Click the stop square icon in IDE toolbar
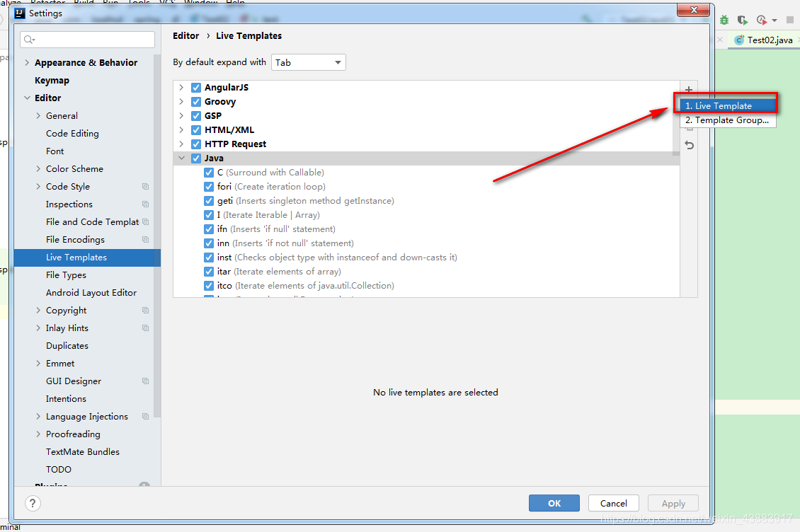Screen dimensions: 800x532 [x=790, y=20]
